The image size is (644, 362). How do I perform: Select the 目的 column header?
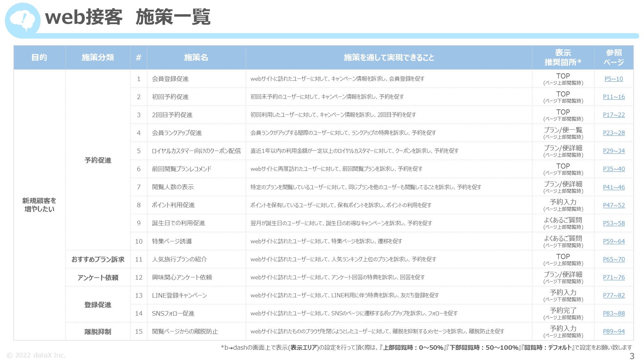39,58
